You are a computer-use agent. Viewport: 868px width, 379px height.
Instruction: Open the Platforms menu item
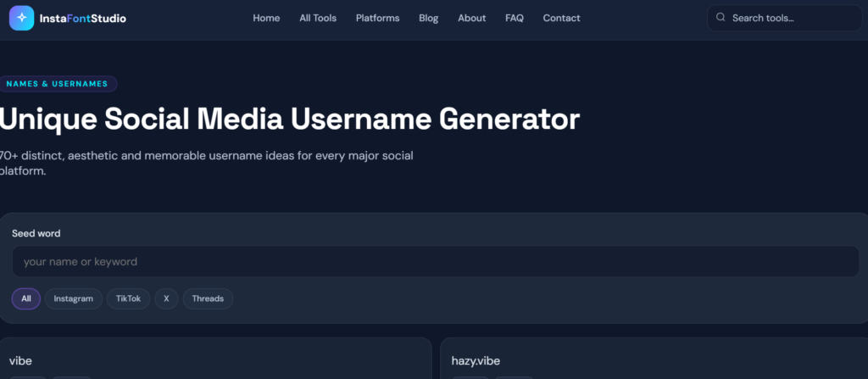[377, 19]
